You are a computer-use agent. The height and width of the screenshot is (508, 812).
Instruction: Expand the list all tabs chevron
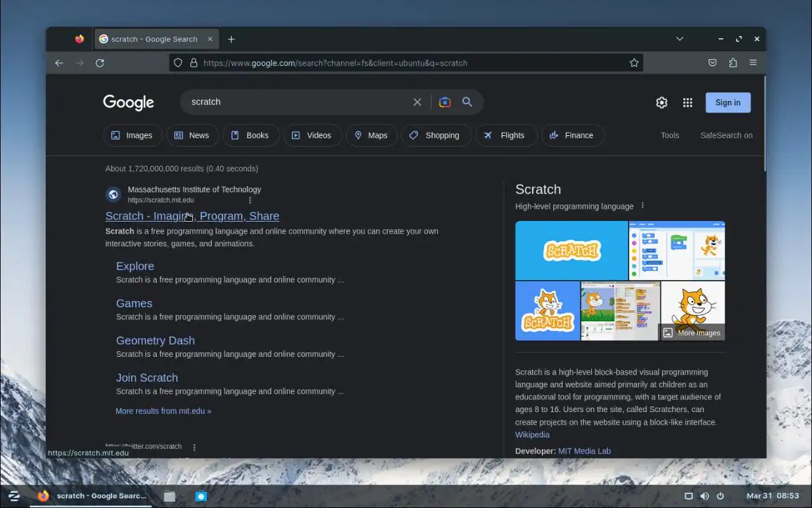click(x=679, y=39)
